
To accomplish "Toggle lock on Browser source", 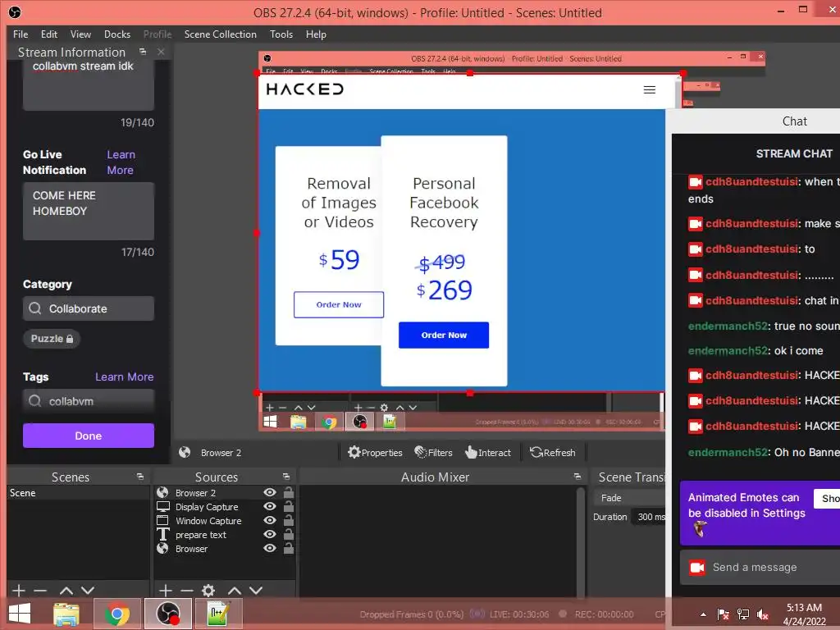I will click(x=288, y=548).
